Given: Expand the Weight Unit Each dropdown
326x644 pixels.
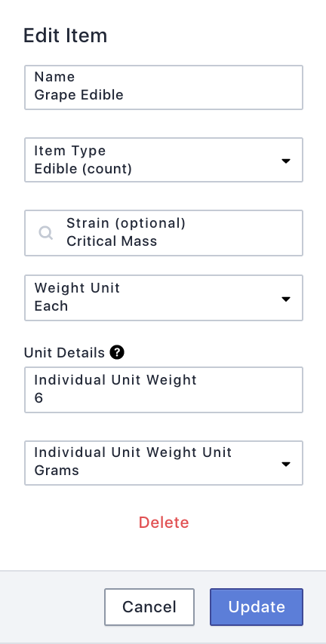Looking at the screenshot, I should coord(164,298).
